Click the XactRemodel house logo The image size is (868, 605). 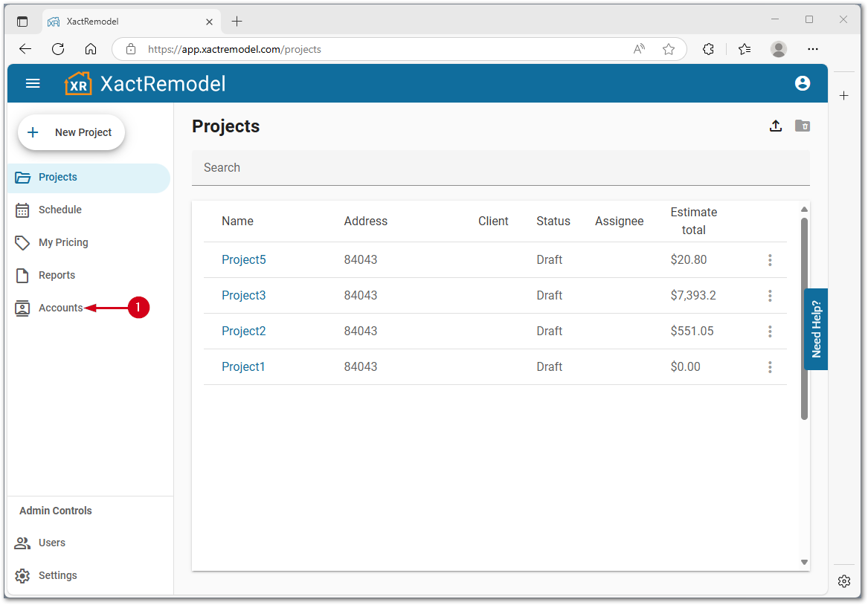(x=78, y=83)
